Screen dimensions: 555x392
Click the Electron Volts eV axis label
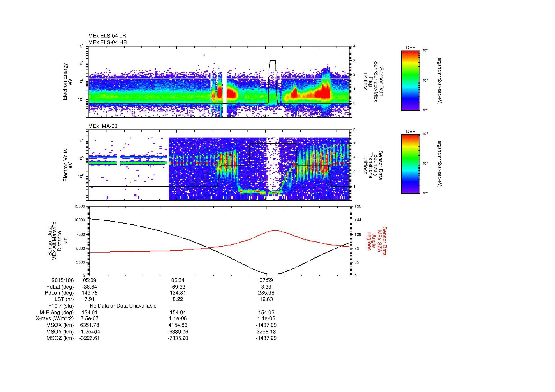(68, 165)
